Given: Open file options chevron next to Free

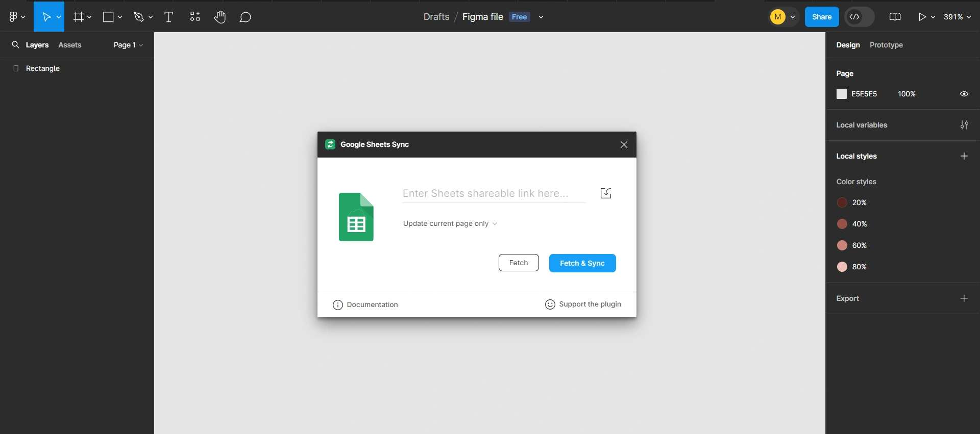Looking at the screenshot, I should point(541,17).
